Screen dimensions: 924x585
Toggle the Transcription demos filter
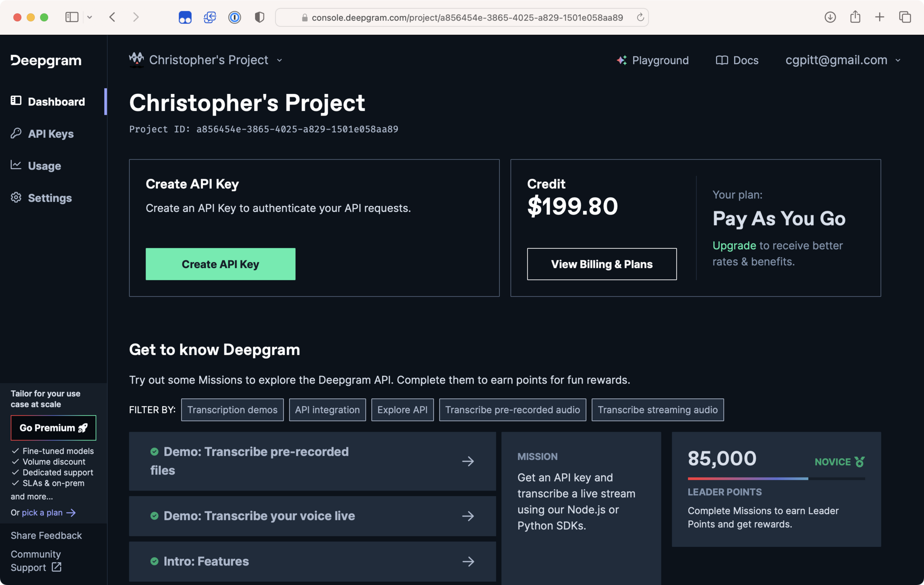[232, 410]
